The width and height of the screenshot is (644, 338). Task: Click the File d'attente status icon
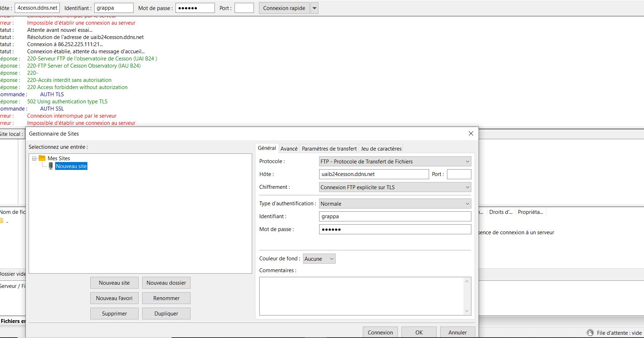[590, 333]
